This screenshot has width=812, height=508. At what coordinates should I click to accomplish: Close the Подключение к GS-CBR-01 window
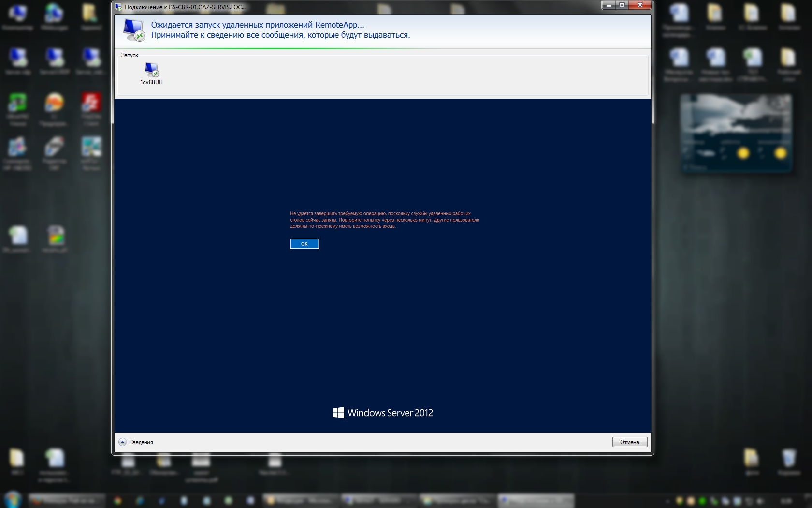pos(640,5)
